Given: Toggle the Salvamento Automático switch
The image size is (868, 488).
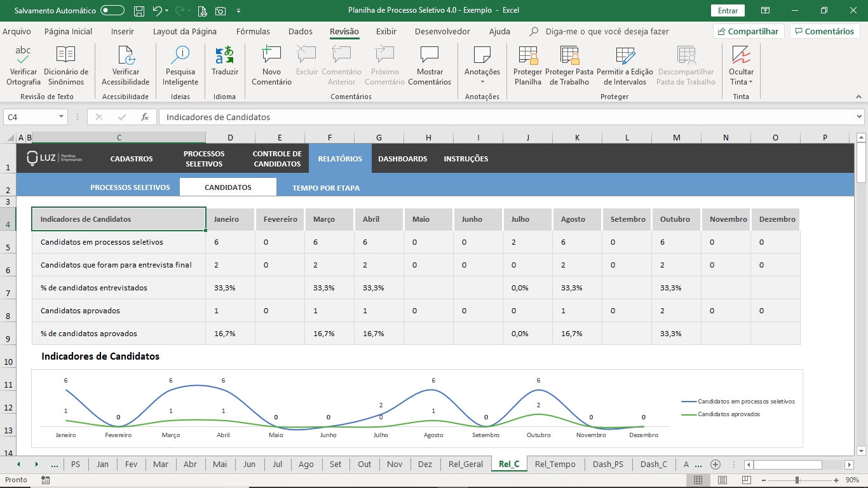Looking at the screenshot, I should [x=112, y=11].
